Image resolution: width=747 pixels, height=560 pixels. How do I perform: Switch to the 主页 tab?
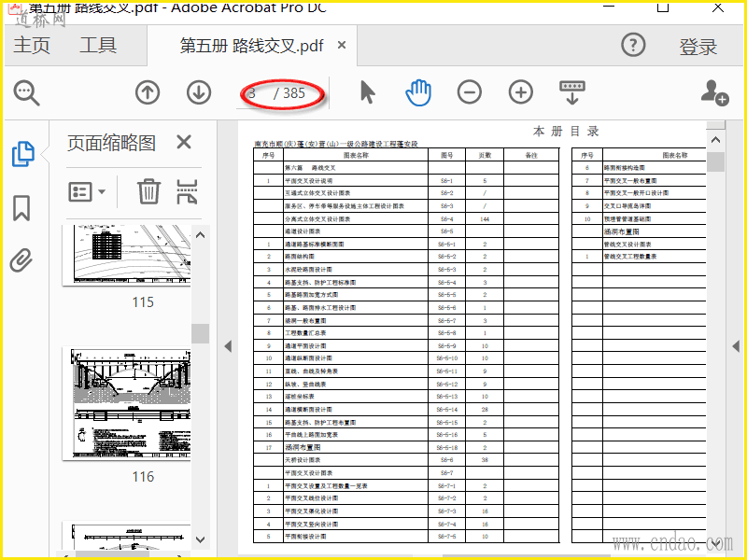point(32,45)
